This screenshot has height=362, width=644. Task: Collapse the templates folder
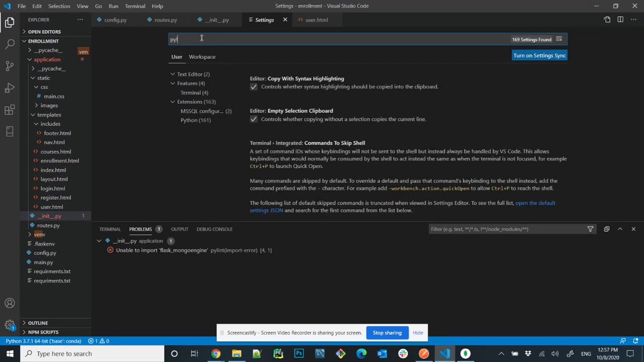49,115
